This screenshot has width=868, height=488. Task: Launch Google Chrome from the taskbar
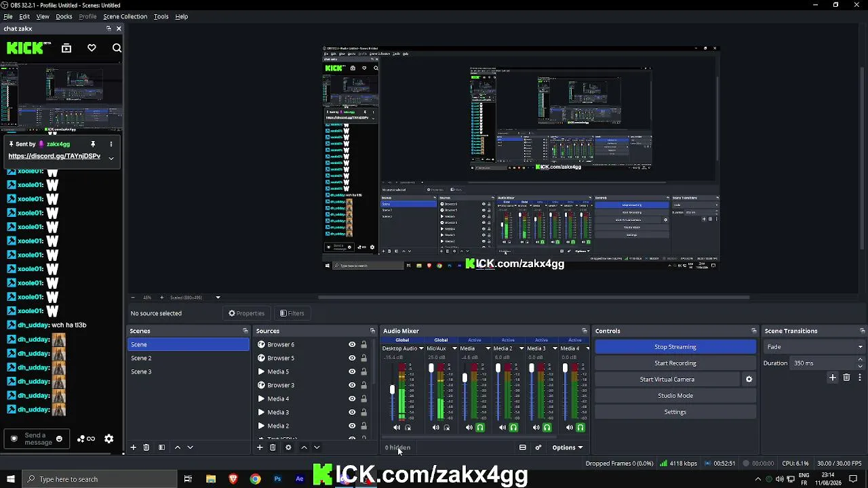pos(255,479)
